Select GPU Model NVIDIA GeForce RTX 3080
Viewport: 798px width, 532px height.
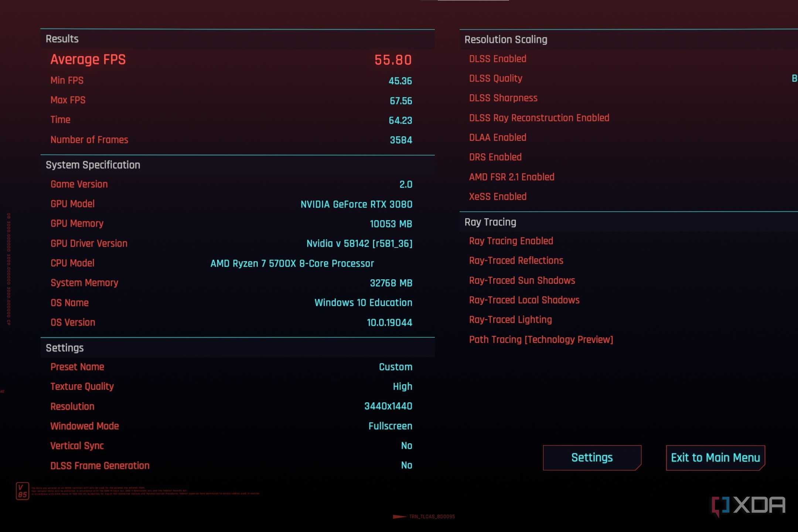point(356,204)
